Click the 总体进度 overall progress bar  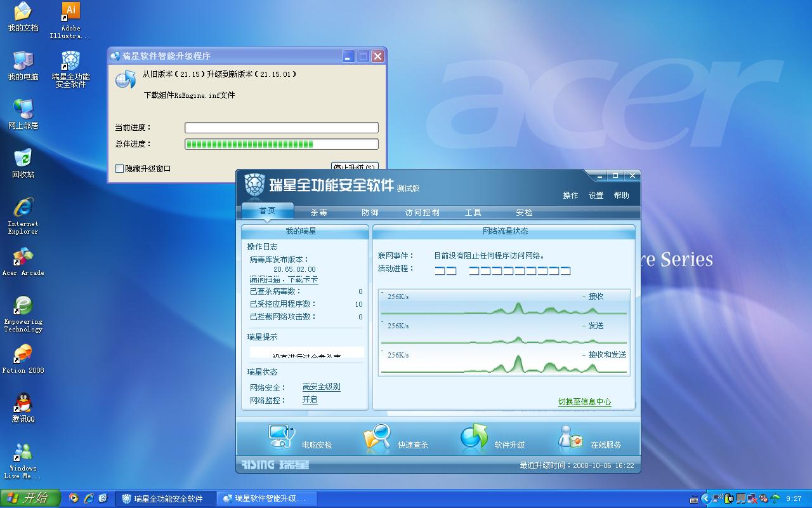[x=282, y=144]
